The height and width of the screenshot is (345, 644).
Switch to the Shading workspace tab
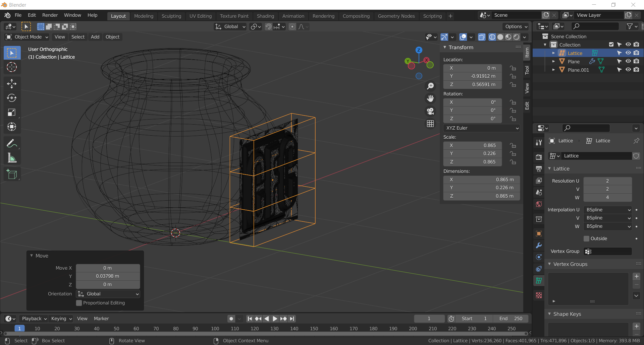tap(265, 16)
